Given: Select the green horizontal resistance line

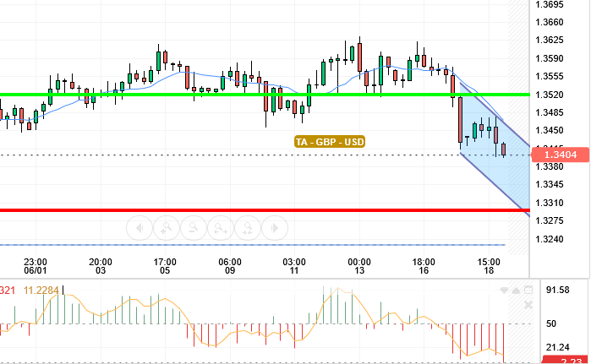Looking at the screenshot, I should click(x=265, y=95).
